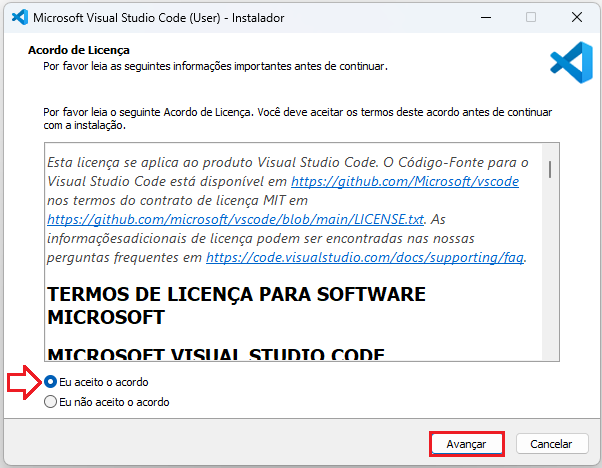Click the Cancelar button
The width and height of the screenshot is (602, 468).
pyautogui.click(x=552, y=444)
